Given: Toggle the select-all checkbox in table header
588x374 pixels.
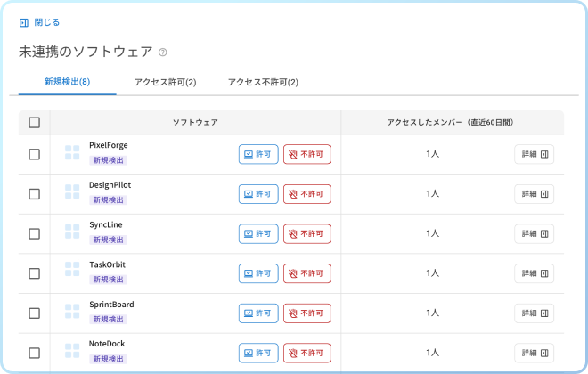Looking at the screenshot, I should [x=34, y=123].
